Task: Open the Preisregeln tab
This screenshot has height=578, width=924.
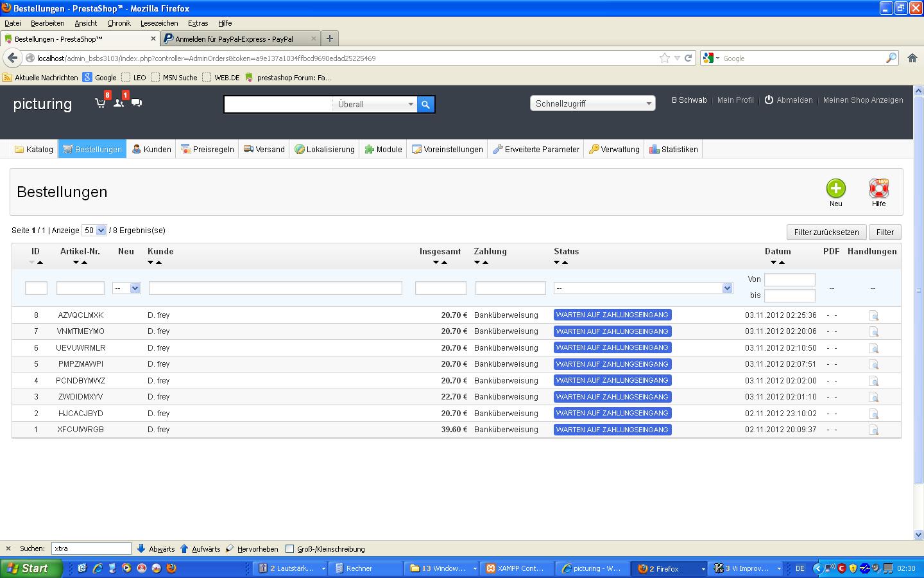Action: (207, 149)
